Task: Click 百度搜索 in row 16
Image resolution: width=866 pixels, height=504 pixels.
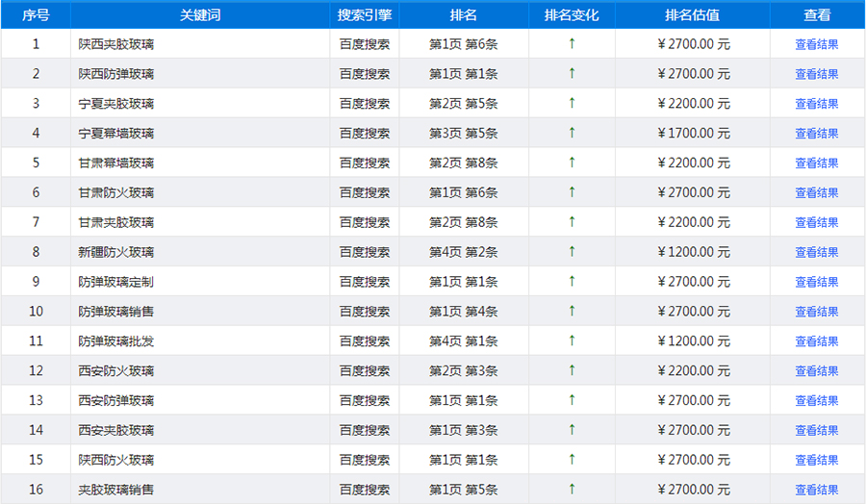Action: coord(365,491)
